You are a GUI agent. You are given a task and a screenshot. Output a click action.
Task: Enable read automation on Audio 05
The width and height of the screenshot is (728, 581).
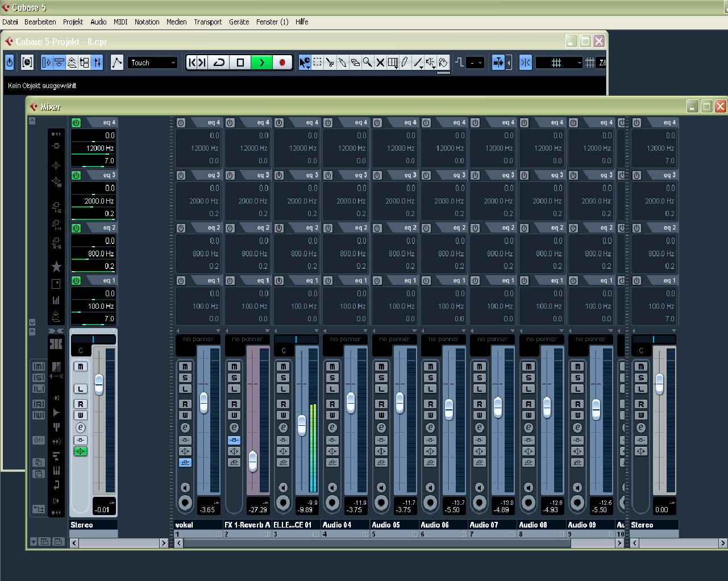pyautogui.click(x=381, y=404)
